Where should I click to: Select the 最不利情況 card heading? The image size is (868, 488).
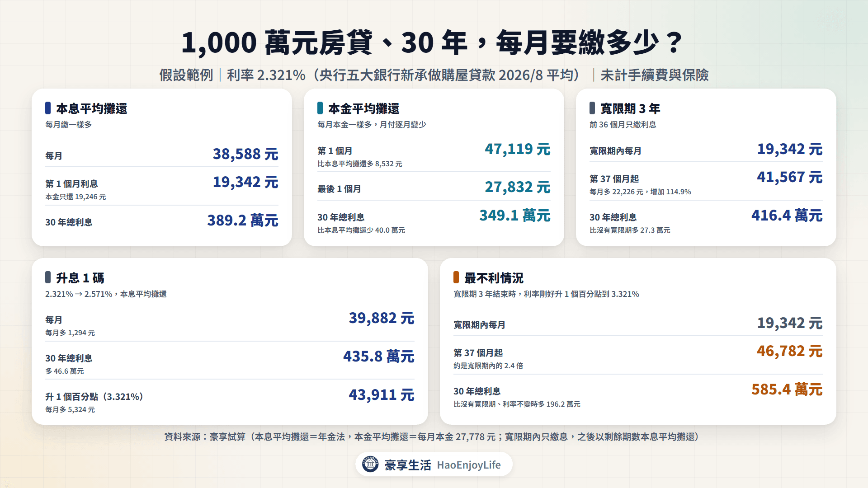pyautogui.click(x=494, y=278)
